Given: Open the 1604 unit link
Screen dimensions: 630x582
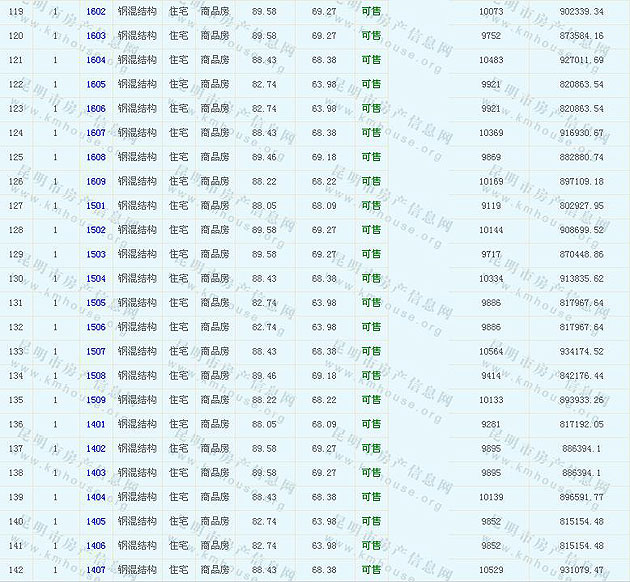Looking at the screenshot, I should [x=96, y=60].
